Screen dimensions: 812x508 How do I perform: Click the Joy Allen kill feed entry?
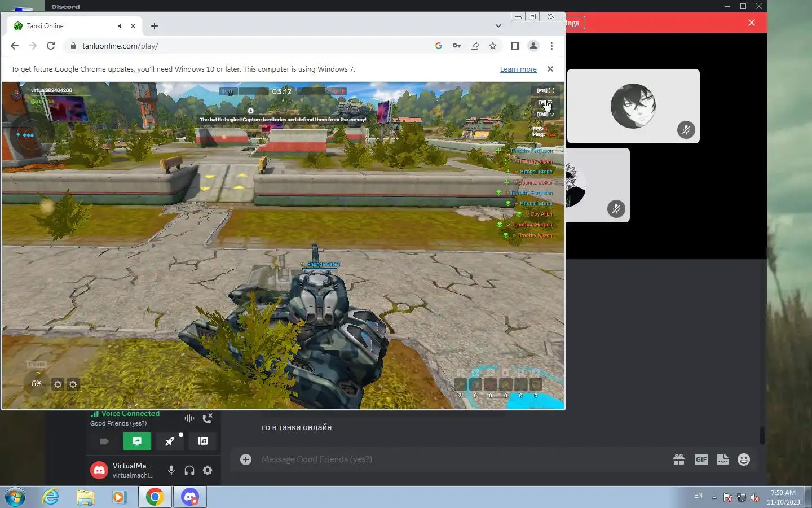point(535,214)
